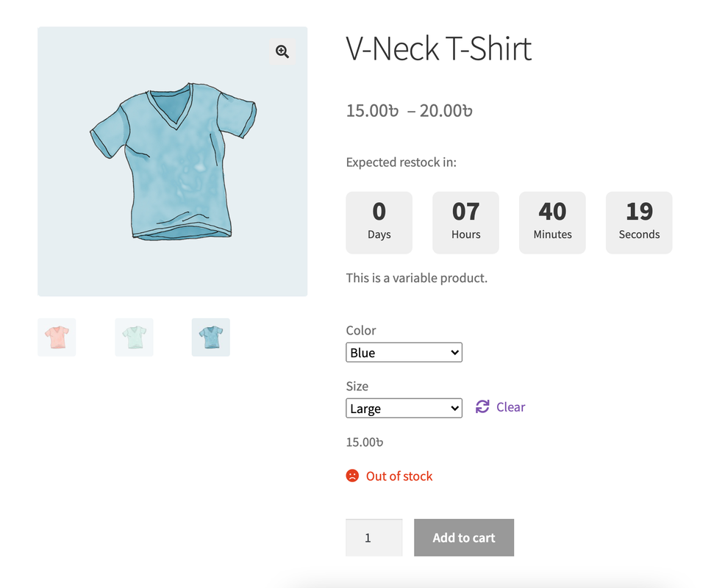Screen dimensions: 725x588
Task: Click the magnifier zoom icon on product image
Action: pyautogui.click(x=282, y=51)
